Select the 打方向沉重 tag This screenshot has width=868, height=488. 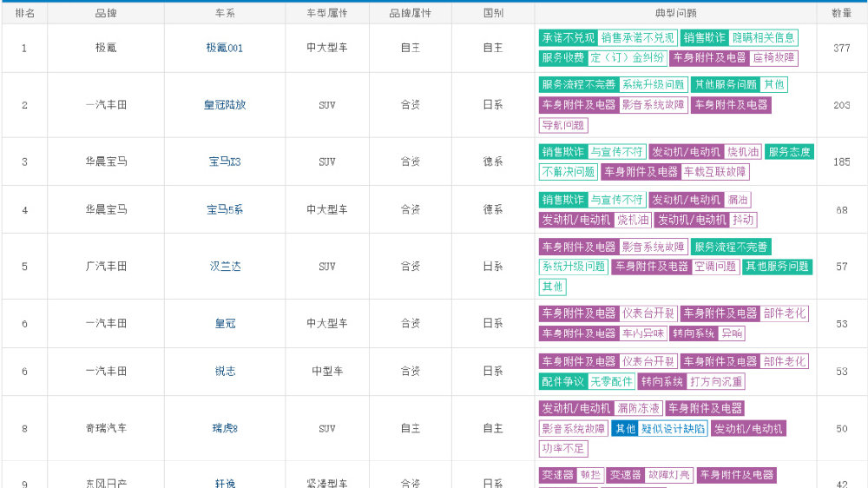pyautogui.click(x=716, y=382)
